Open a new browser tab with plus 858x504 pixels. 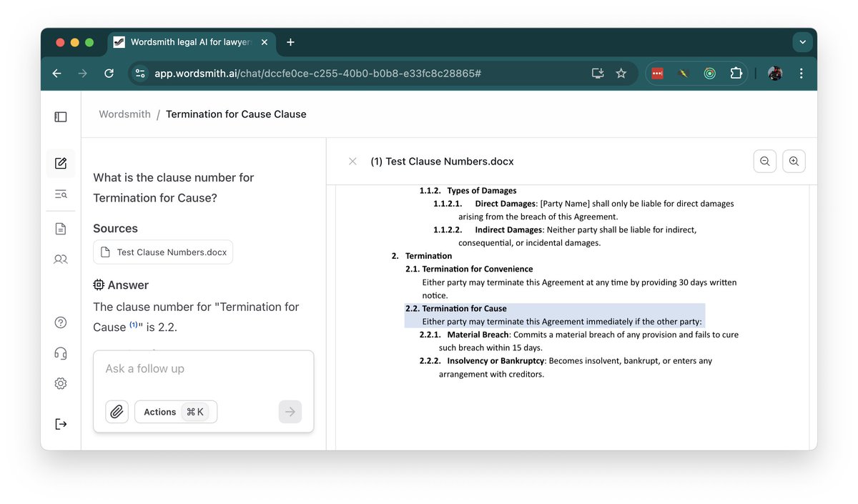290,42
